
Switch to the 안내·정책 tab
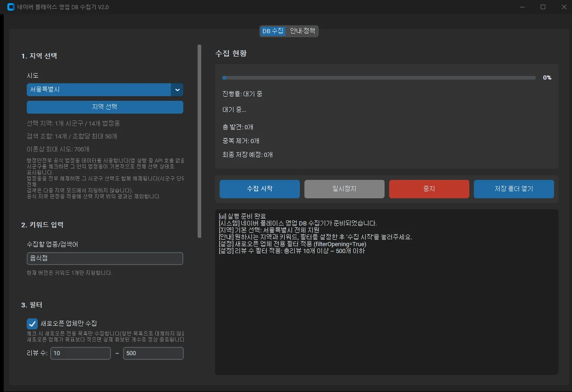(x=303, y=31)
